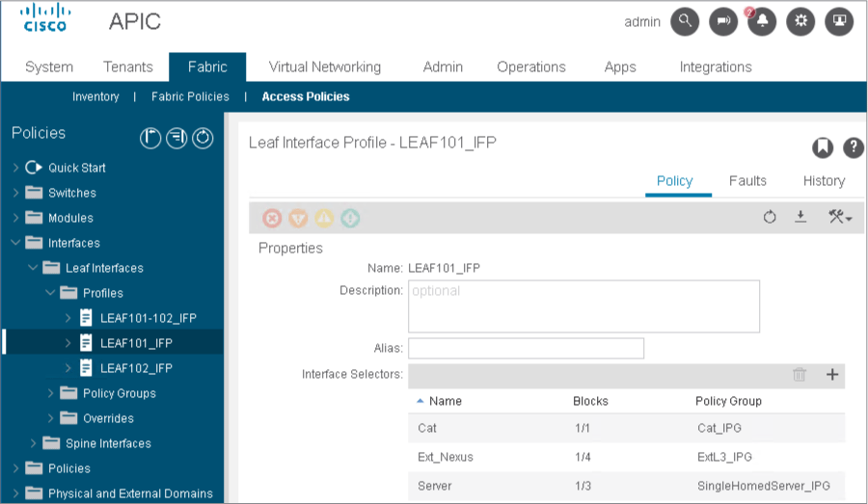The image size is (868, 504).
Task: Expand the Policy Groups folder
Action: pos(50,393)
